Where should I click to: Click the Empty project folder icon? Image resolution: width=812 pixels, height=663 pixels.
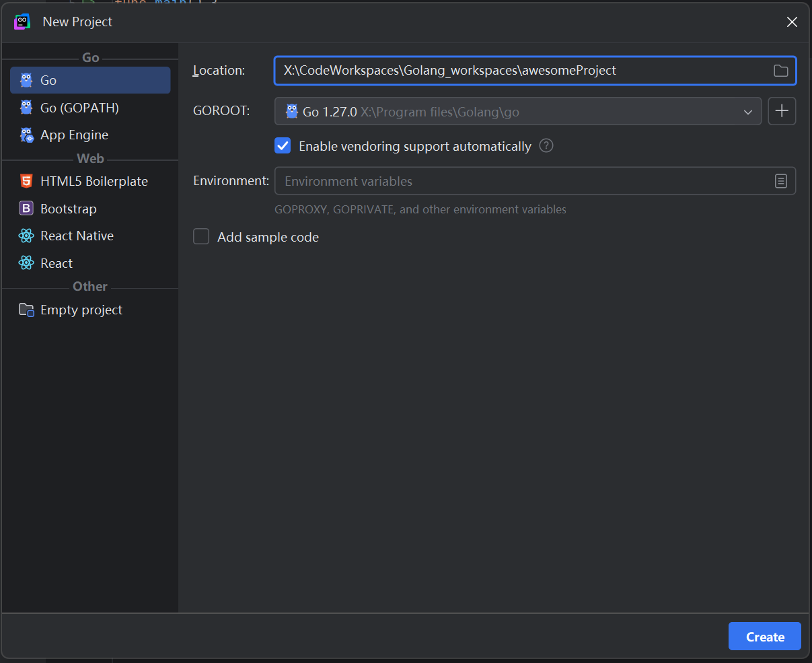click(26, 310)
